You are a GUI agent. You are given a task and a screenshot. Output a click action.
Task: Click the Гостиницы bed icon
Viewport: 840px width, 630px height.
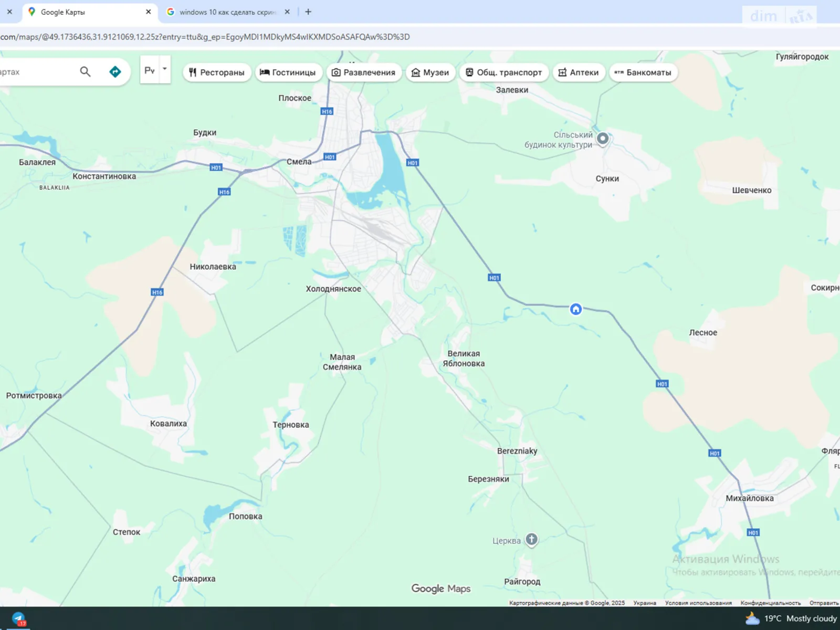(x=265, y=72)
